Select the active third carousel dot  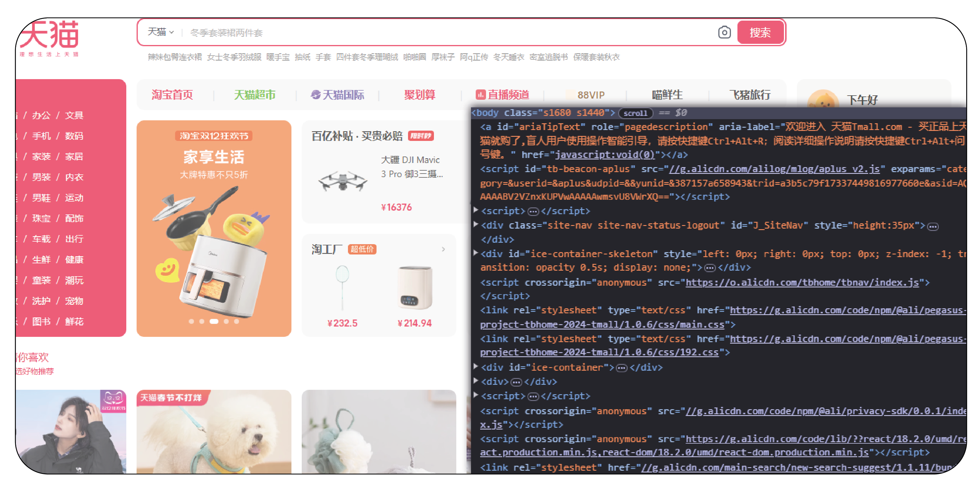214,321
